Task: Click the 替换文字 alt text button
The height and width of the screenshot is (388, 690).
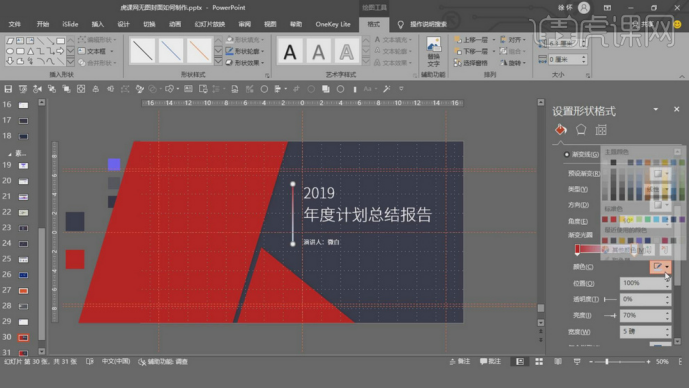Action: tap(433, 52)
